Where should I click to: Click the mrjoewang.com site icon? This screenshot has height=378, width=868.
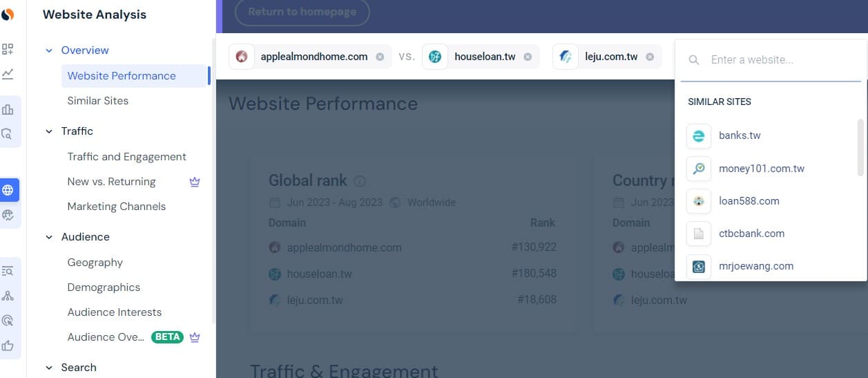tap(698, 266)
